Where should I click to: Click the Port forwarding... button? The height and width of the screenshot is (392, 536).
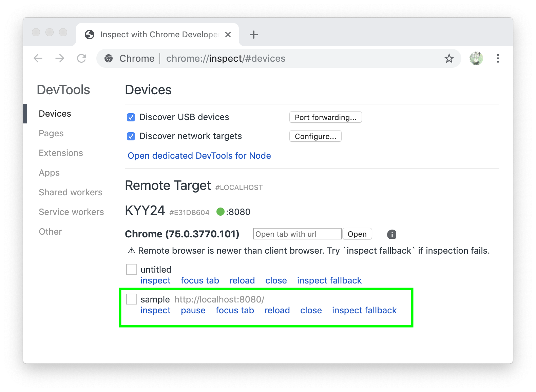(326, 117)
